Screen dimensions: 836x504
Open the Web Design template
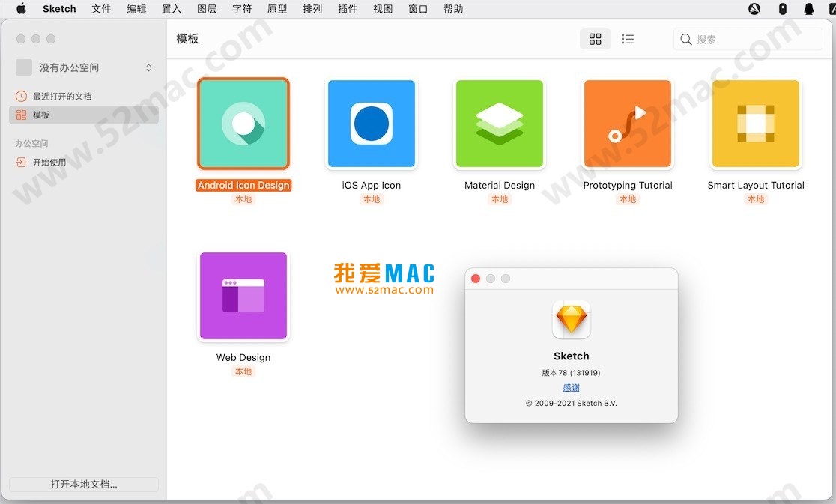pos(243,296)
